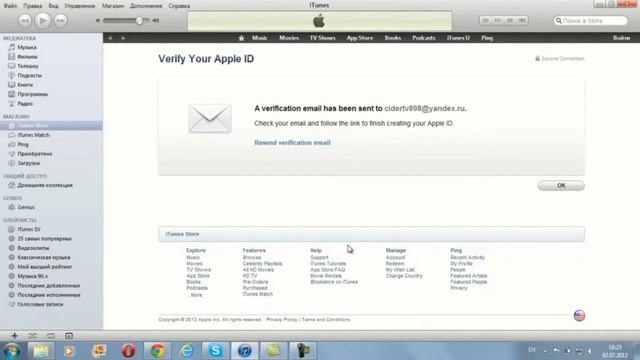Open the Books store tab
The height and width of the screenshot is (360, 640).
coord(393,38)
